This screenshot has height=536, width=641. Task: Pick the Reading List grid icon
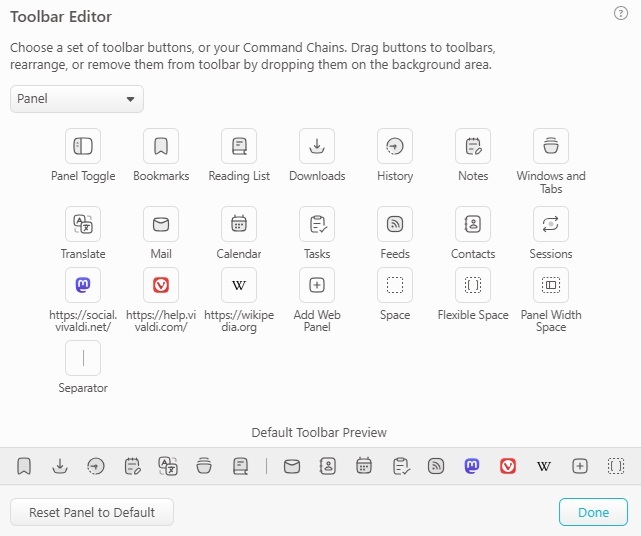(x=239, y=146)
